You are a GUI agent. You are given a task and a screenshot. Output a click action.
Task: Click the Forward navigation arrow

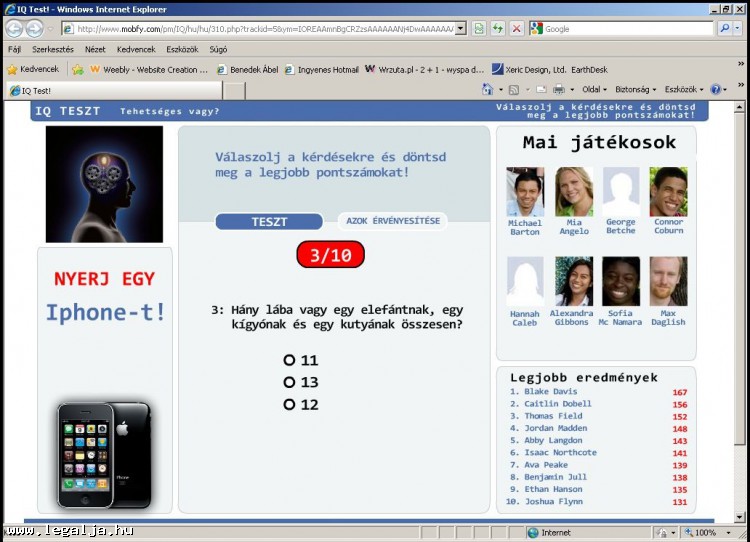coord(36,29)
